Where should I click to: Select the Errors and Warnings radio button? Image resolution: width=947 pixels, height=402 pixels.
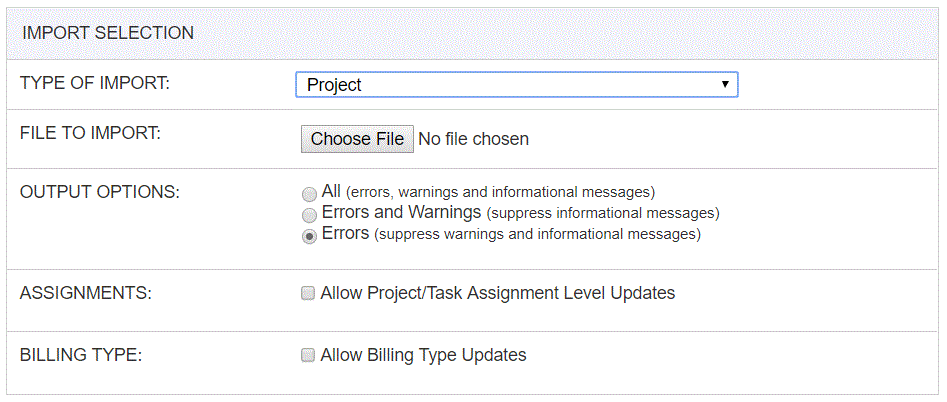[x=309, y=215]
